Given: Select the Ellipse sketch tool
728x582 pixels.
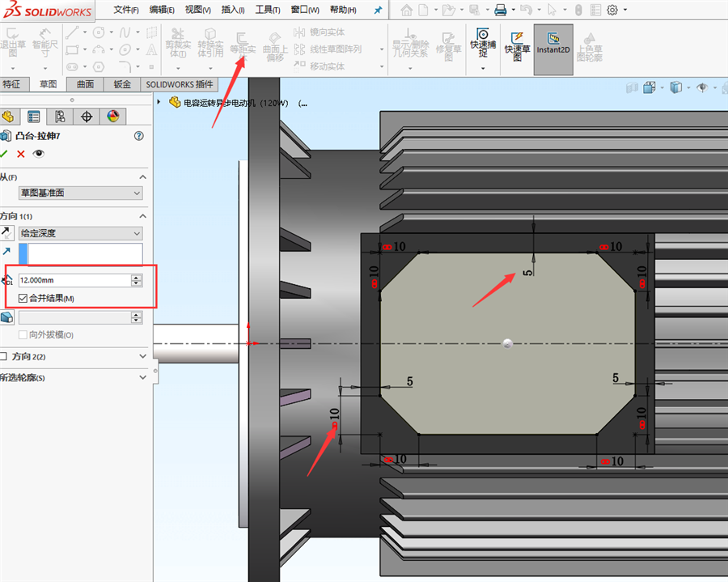Looking at the screenshot, I should click(x=125, y=49).
